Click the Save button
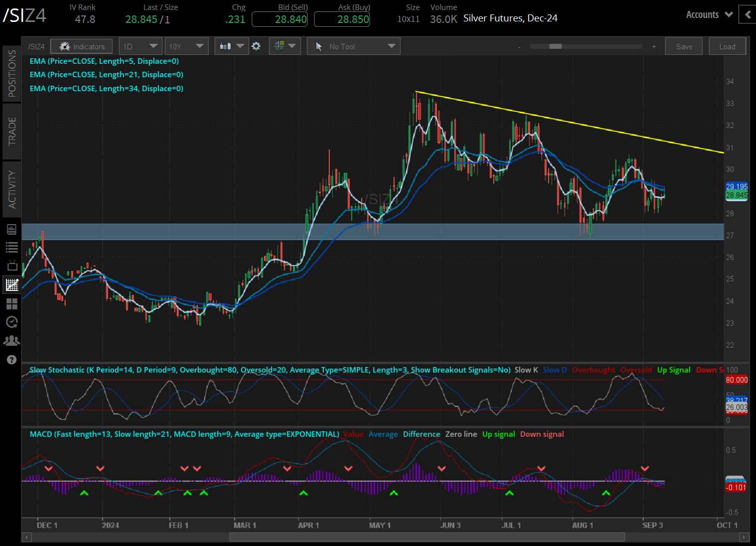Image resolution: width=756 pixels, height=546 pixels. point(684,46)
